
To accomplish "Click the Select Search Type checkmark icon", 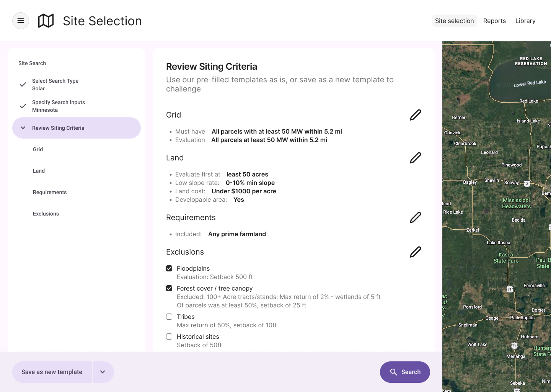I will (23, 85).
